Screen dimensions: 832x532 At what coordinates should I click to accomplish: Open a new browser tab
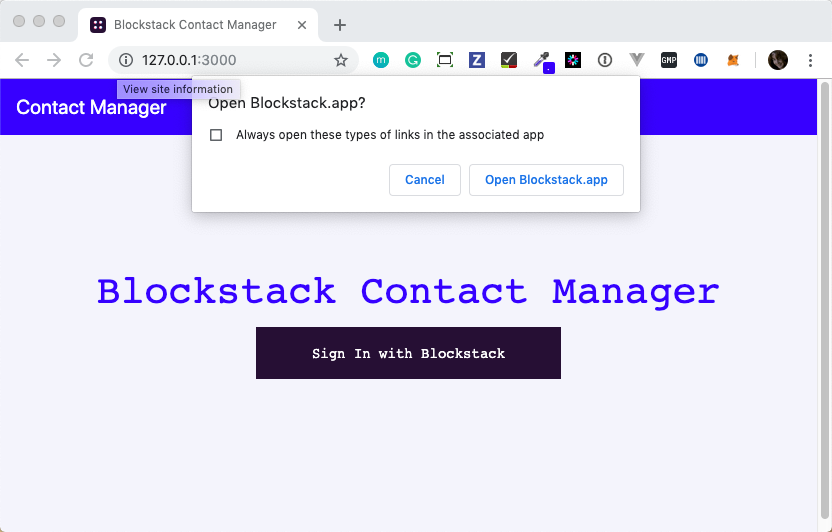(x=340, y=24)
